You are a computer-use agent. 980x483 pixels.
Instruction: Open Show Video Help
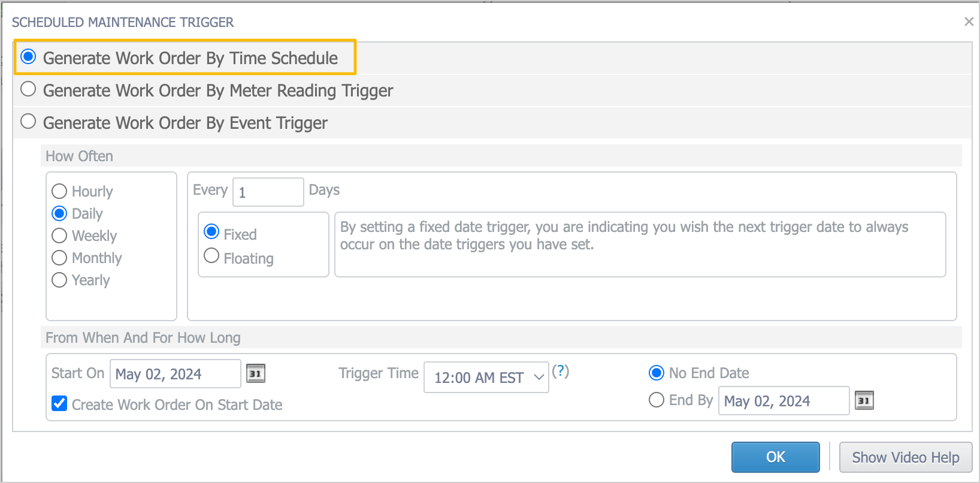906,457
